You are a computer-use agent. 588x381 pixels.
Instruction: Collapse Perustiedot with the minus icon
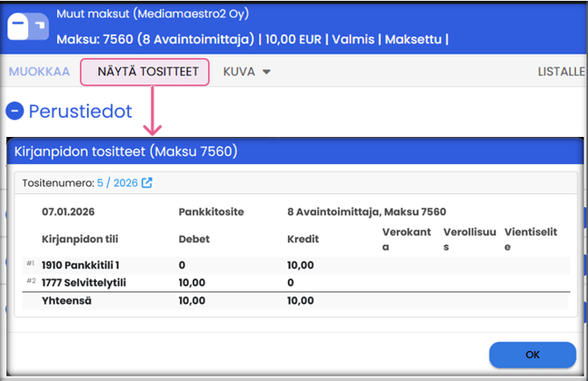click(x=15, y=111)
